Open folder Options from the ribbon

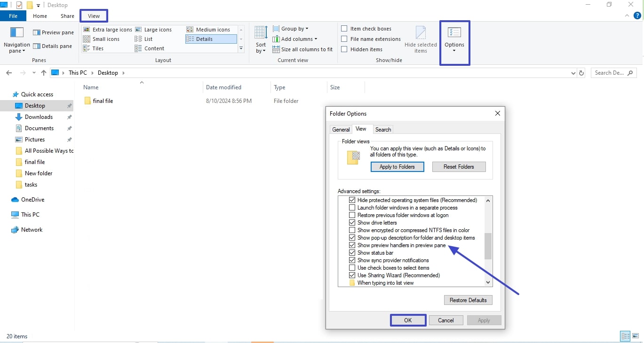tap(454, 39)
